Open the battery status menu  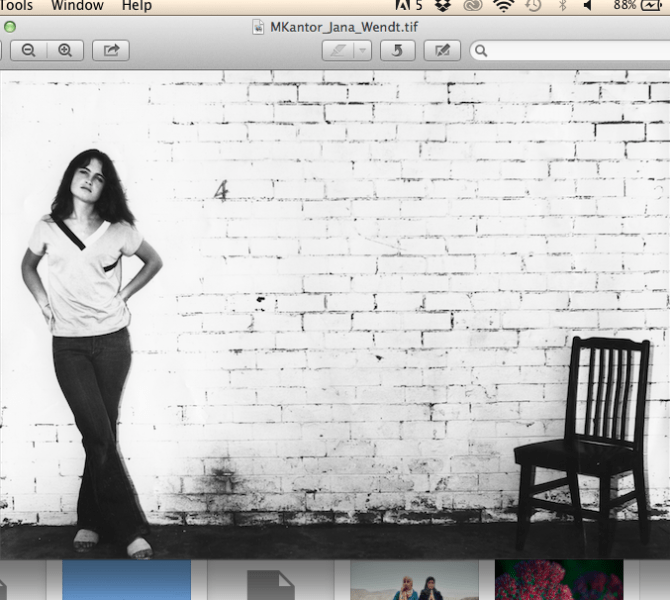pos(653,6)
